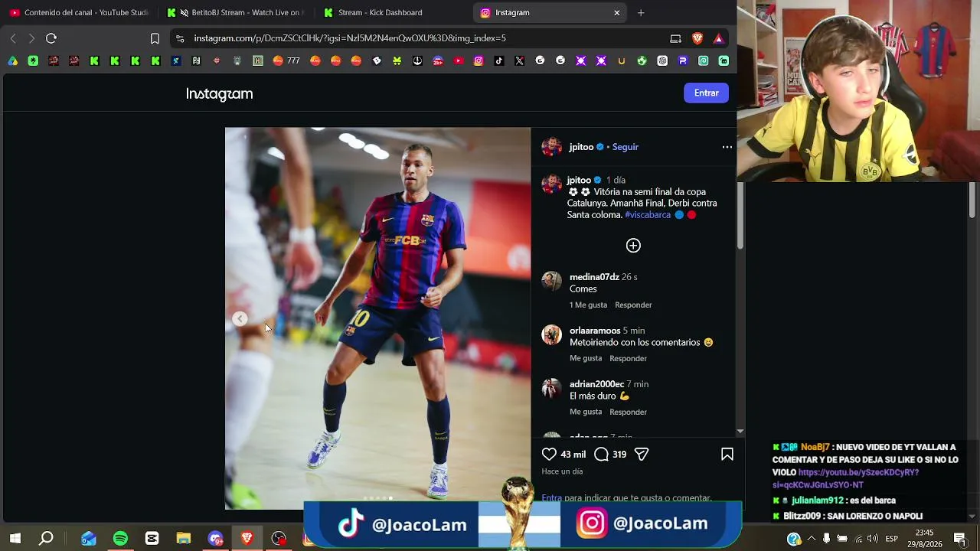Viewport: 980px width, 551px height.
Task: Switch the ESP keyboard language indicator
Action: tap(891, 539)
